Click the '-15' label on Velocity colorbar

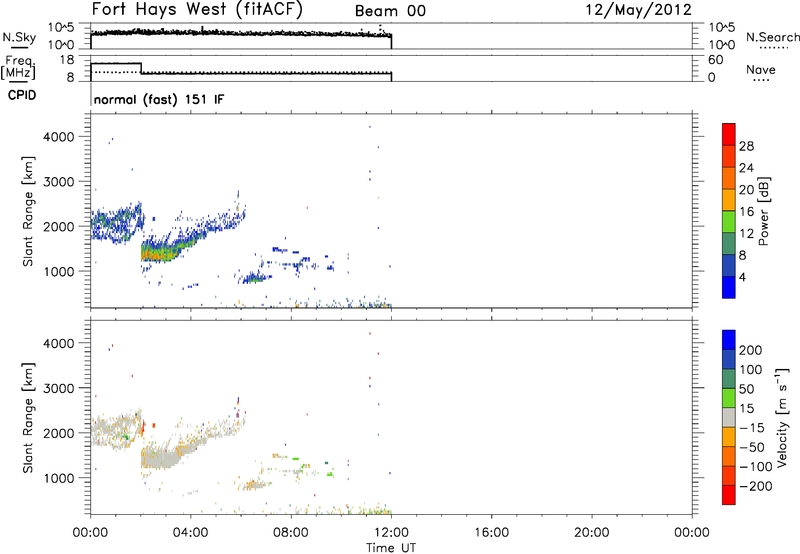pyautogui.click(x=752, y=427)
